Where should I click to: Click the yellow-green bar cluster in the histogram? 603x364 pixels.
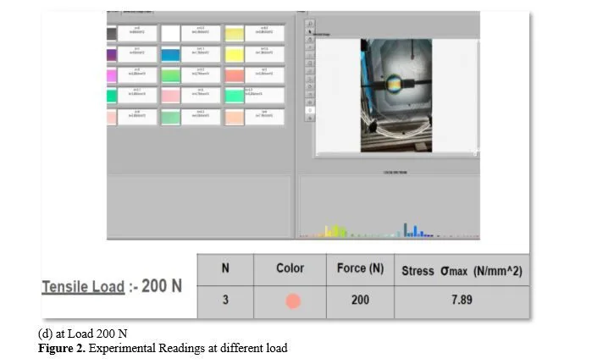point(335,231)
